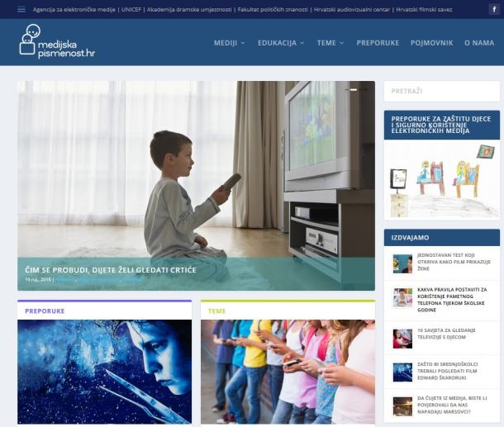Open the hamburger menu in top bar

(21, 9)
